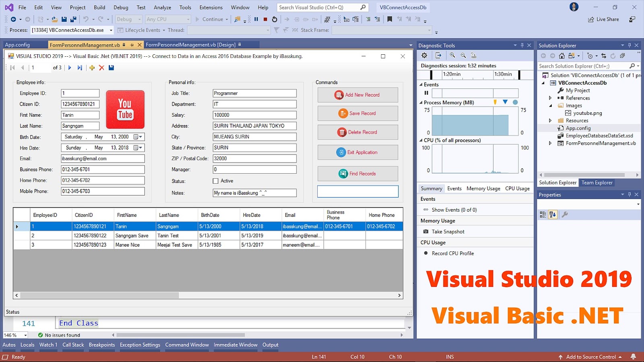Open the Any CPU platform dropdown

(x=189, y=19)
